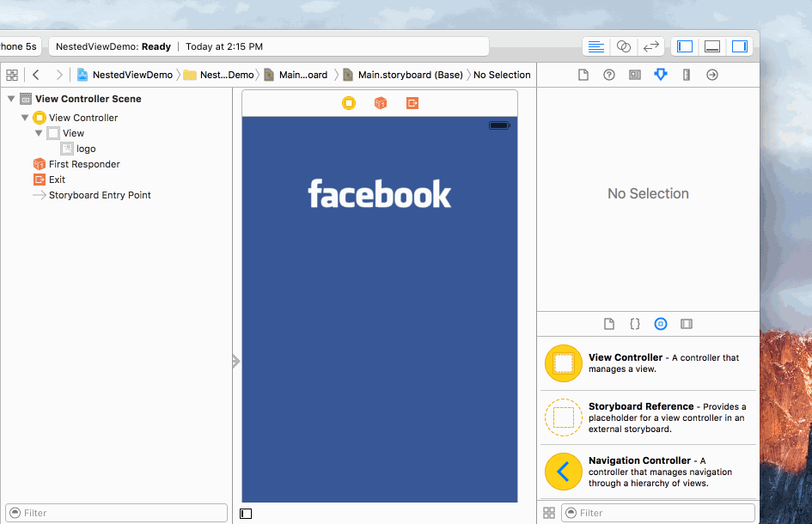Open the Object library in the bottom panel
Viewport: 812px width, 524px height.
click(x=661, y=324)
